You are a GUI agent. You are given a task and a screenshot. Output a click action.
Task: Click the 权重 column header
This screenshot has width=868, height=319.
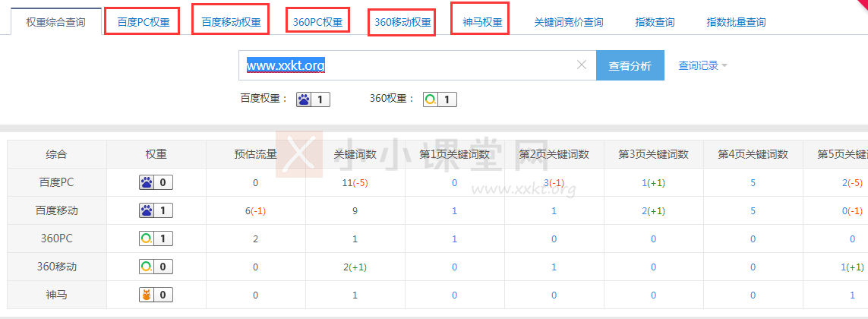[156, 154]
